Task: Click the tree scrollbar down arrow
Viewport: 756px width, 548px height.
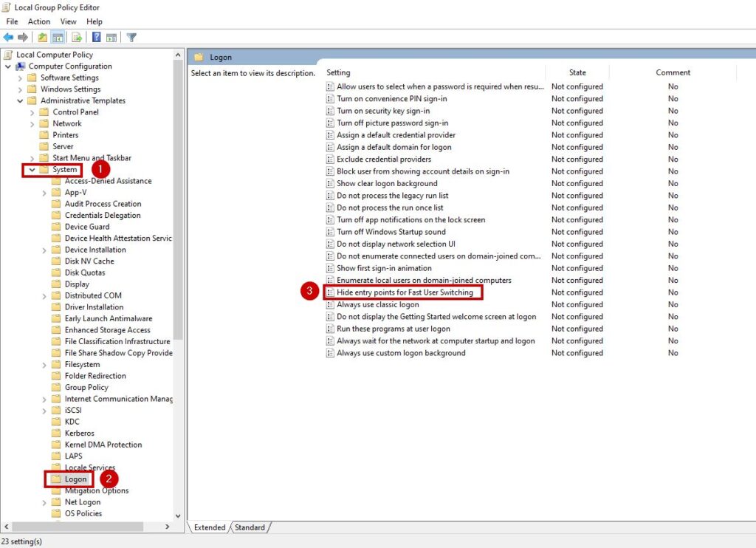Action: pos(178,516)
